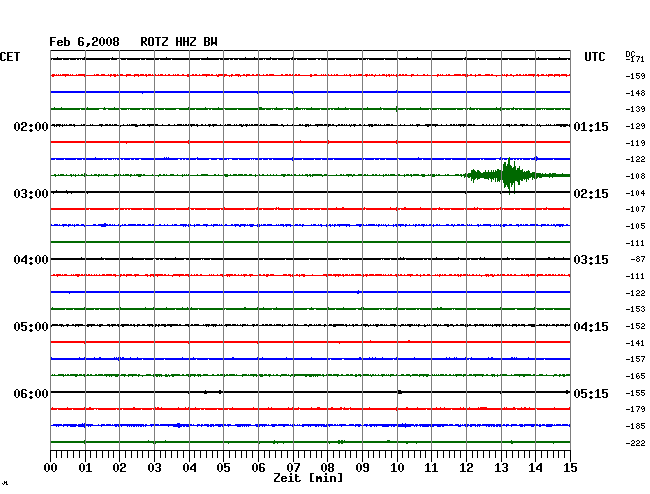Screen dimensions: 650x494
Task: Click the DC offset value -108
Action: tap(635, 176)
